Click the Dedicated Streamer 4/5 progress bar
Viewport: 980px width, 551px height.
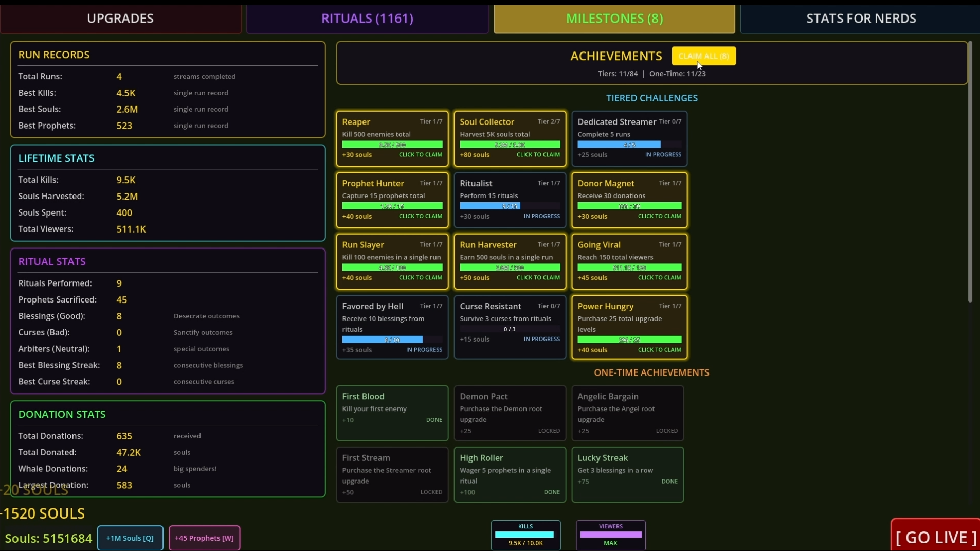(x=629, y=145)
